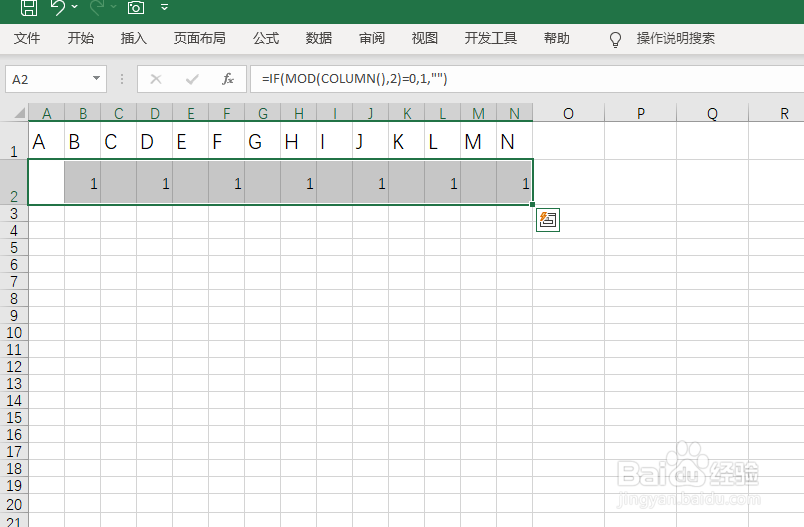Image resolution: width=804 pixels, height=527 pixels.
Task: Click cell A1 containing letter A
Action: click(47, 141)
